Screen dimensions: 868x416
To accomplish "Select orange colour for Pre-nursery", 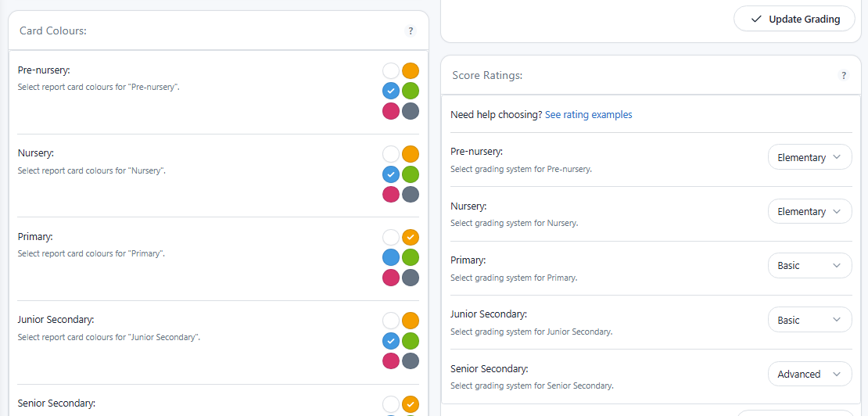I will (x=411, y=71).
